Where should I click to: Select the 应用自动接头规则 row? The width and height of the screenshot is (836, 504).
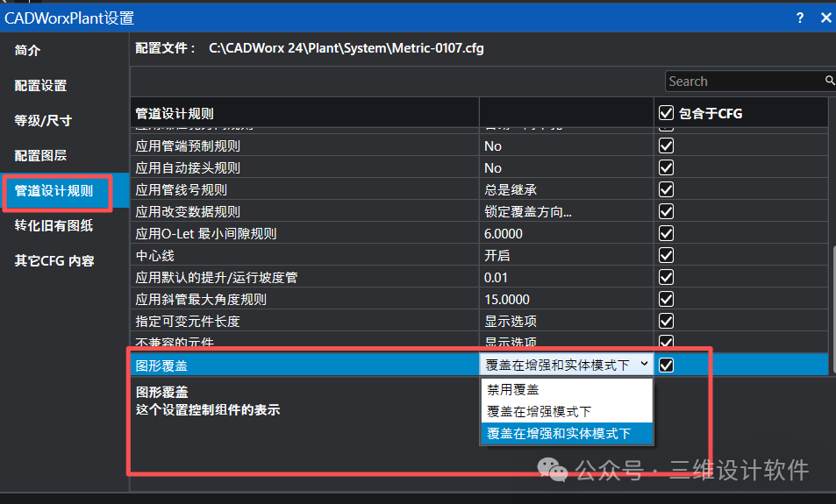[305, 167]
